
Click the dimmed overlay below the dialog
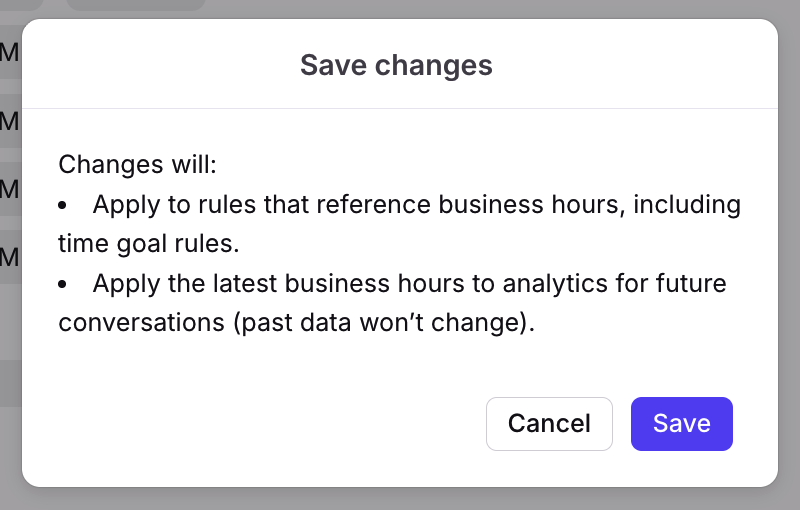400,499
